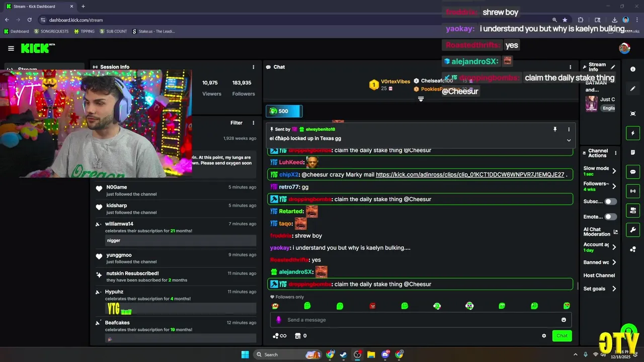644x362 pixels.
Task: Open the Windows Start menu
Action: [245, 354]
